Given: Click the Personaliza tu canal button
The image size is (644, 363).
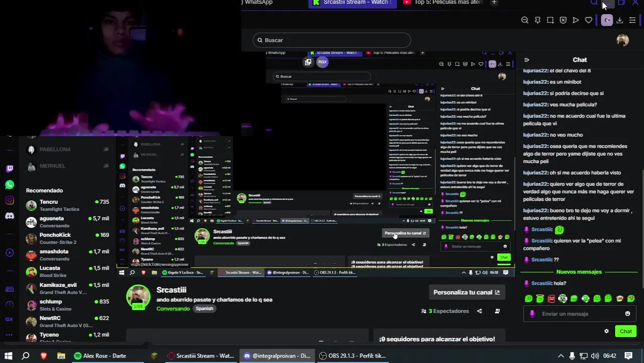Looking at the screenshot, I should pyautogui.click(x=466, y=292).
